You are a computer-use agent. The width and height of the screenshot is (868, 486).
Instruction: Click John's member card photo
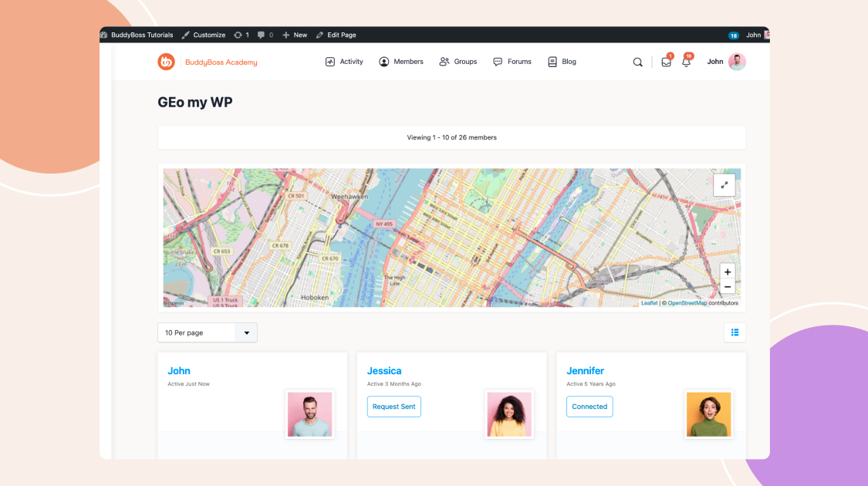click(x=310, y=414)
